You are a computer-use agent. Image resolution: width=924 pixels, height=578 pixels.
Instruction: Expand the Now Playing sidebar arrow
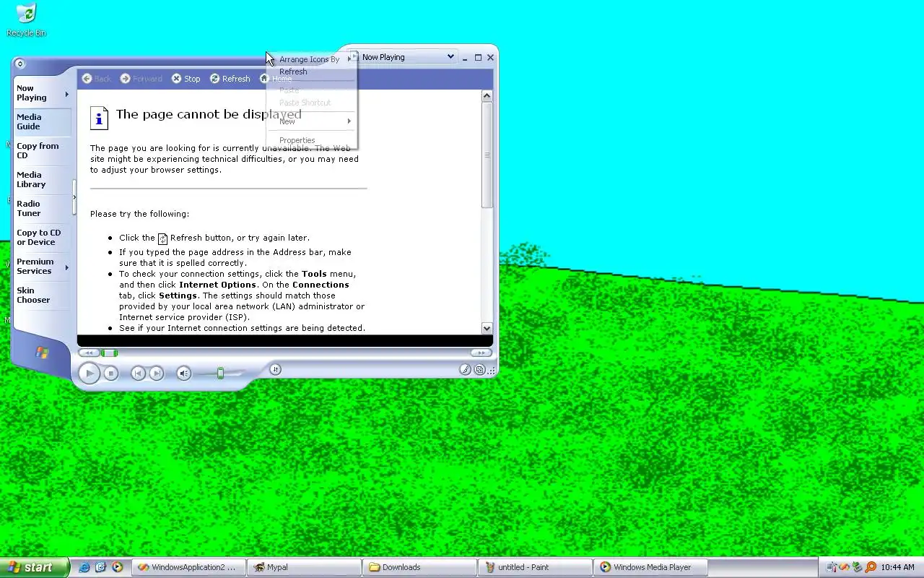67,94
